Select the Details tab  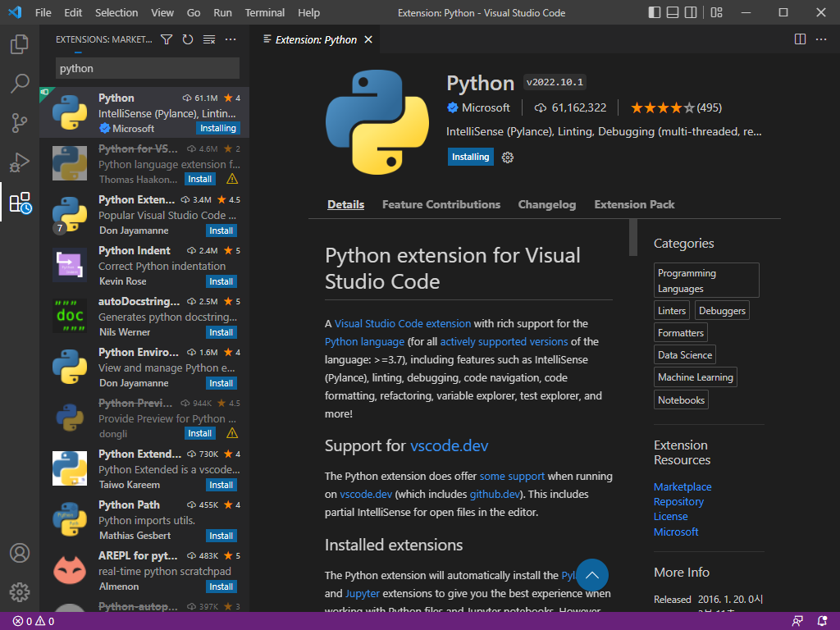[345, 204]
